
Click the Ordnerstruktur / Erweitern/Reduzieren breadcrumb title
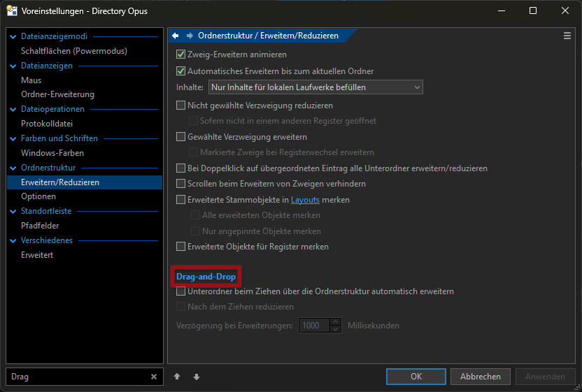click(x=269, y=36)
